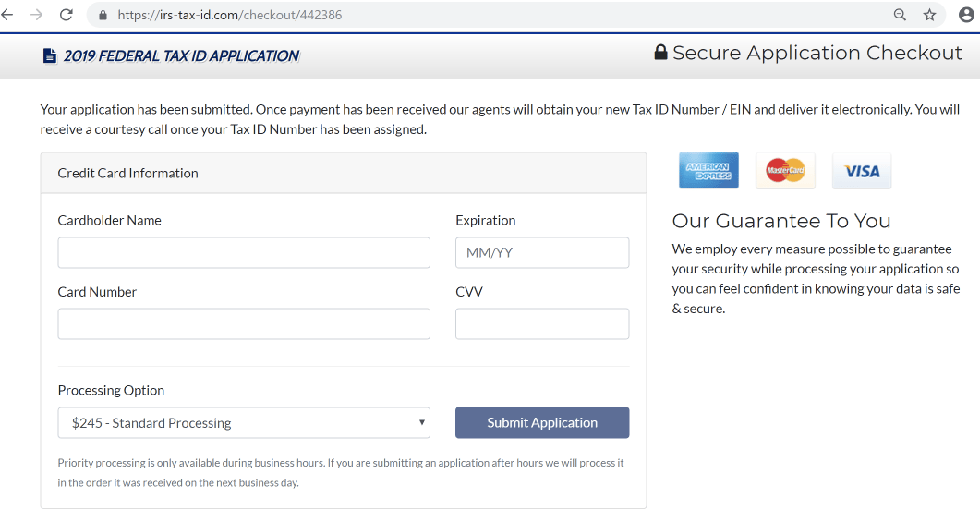The image size is (980, 510).
Task: Click into the Card Number field
Action: 244,324
